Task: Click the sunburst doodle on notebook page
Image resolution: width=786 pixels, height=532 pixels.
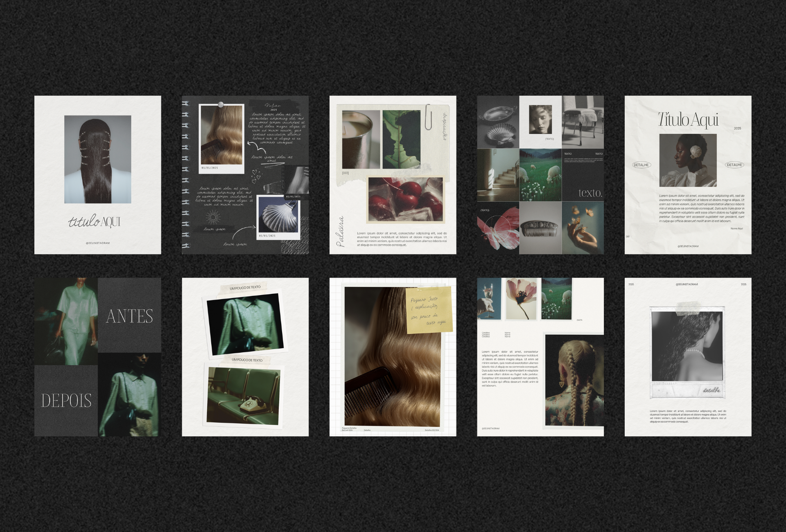Action: tap(212, 217)
